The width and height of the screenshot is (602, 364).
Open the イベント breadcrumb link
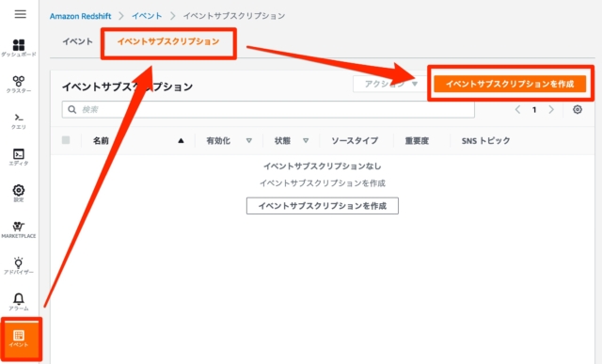[x=147, y=16]
